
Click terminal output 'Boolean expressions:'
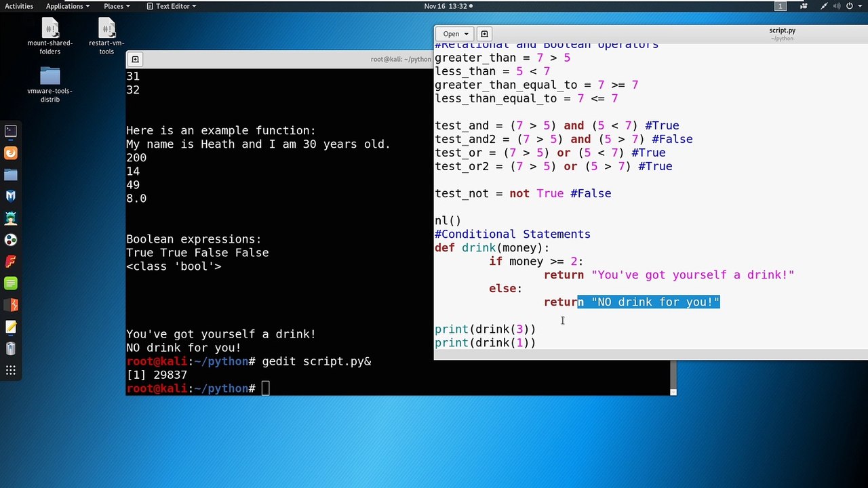click(x=193, y=239)
